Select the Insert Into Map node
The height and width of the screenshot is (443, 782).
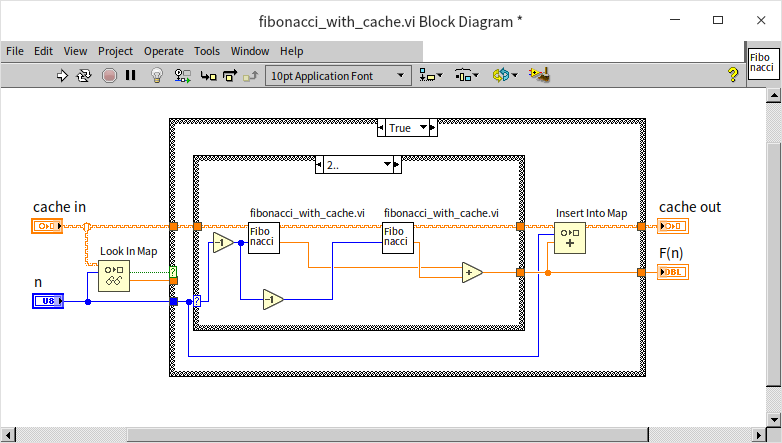tap(570, 238)
